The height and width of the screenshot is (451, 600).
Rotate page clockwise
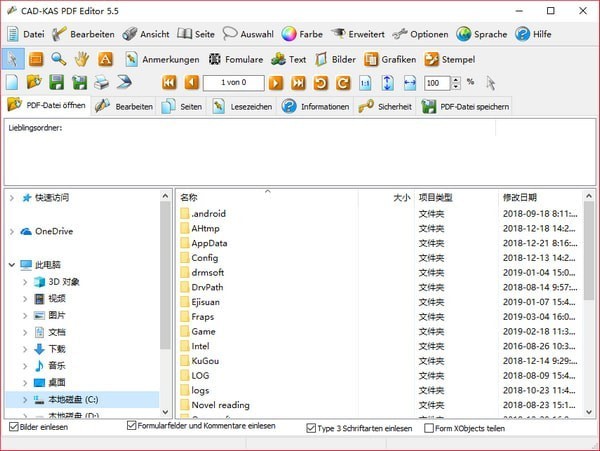click(343, 83)
